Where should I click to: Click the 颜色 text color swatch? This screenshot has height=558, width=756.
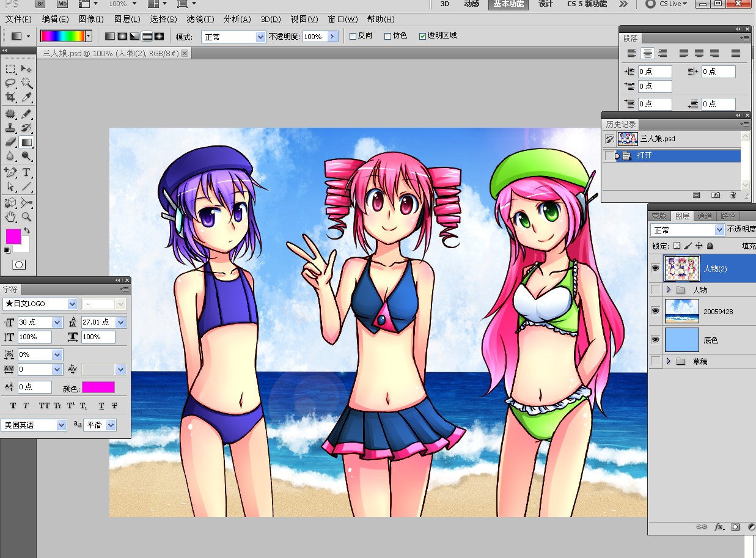(x=98, y=387)
